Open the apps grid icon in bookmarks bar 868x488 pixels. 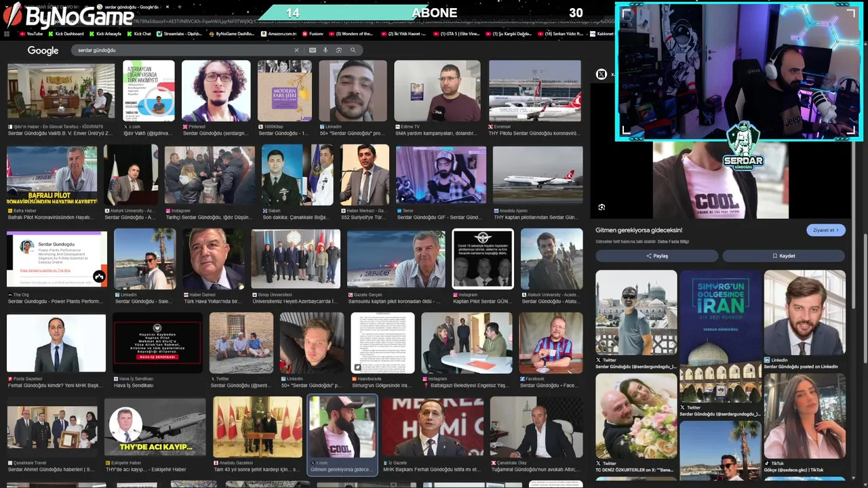[x=7, y=34]
